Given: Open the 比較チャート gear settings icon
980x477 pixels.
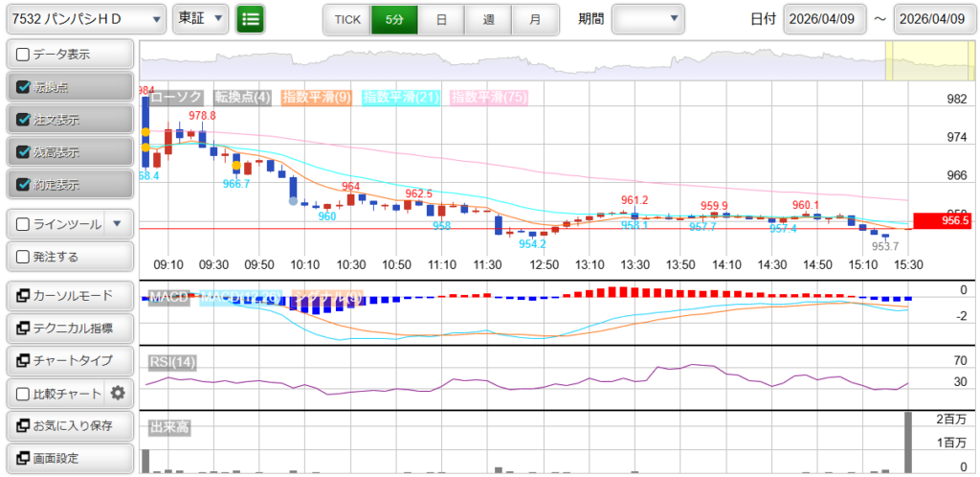Looking at the screenshot, I should click(118, 393).
